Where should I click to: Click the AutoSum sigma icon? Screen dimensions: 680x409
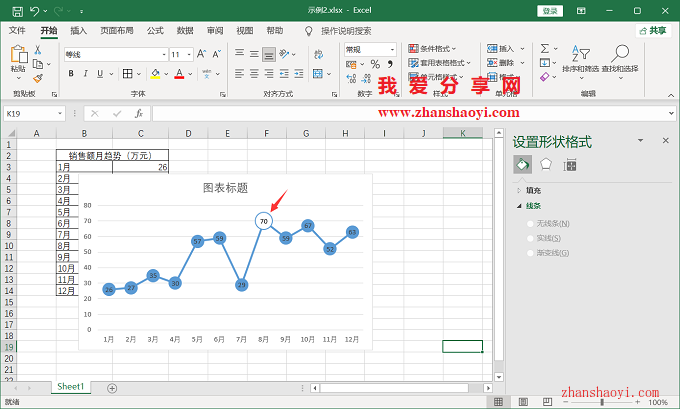(545, 48)
